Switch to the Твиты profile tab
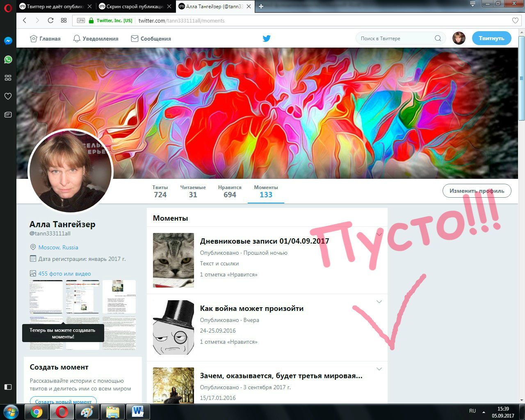Viewport: 525px width, 420px height. point(160,191)
